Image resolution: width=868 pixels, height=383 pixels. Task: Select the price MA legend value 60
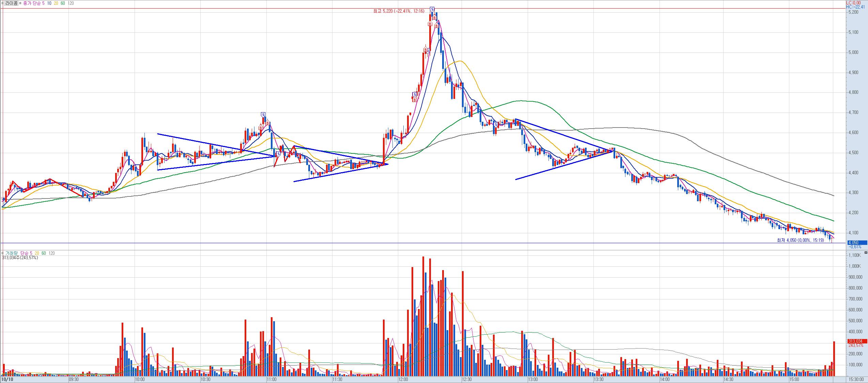(x=63, y=3)
